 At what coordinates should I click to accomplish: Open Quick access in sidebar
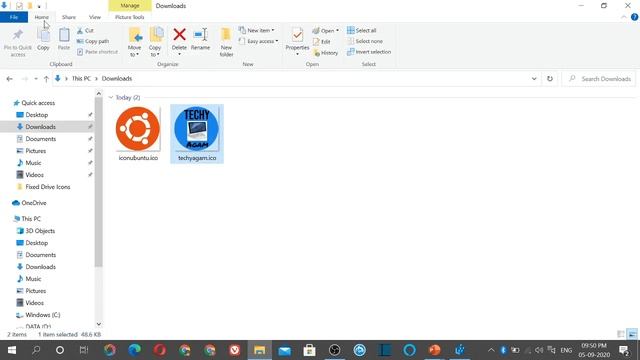[x=38, y=103]
